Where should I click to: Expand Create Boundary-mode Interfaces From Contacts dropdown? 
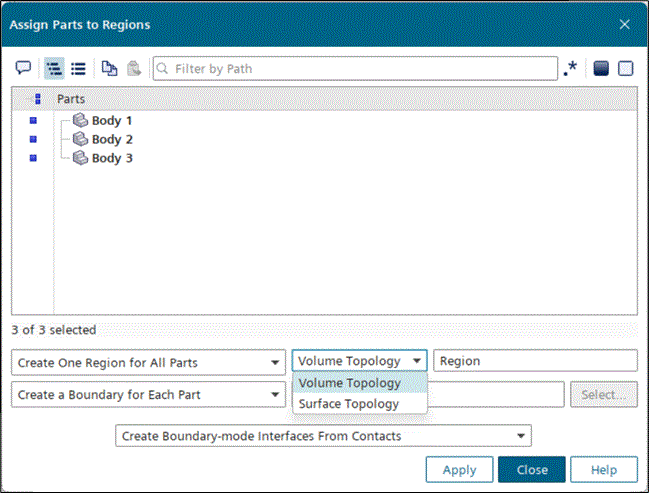pyautogui.click(x=323, y=436)
